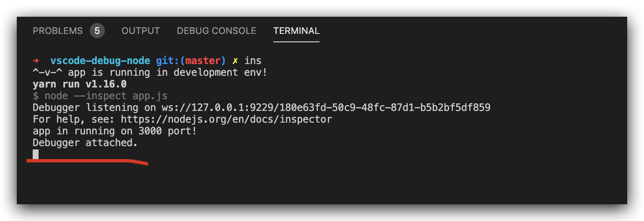Click the terminal block cursor
This screenshot has width=644, height=221.
click(x=36, y=154)
